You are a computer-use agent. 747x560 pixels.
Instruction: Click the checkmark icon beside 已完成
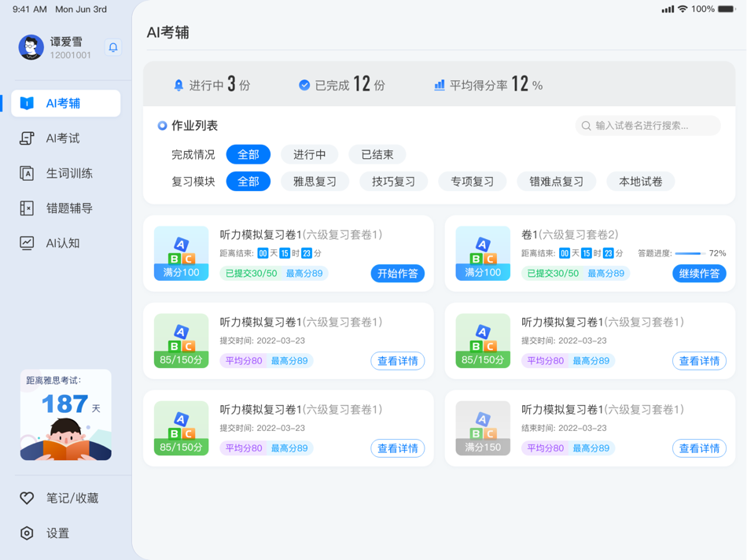304,85
